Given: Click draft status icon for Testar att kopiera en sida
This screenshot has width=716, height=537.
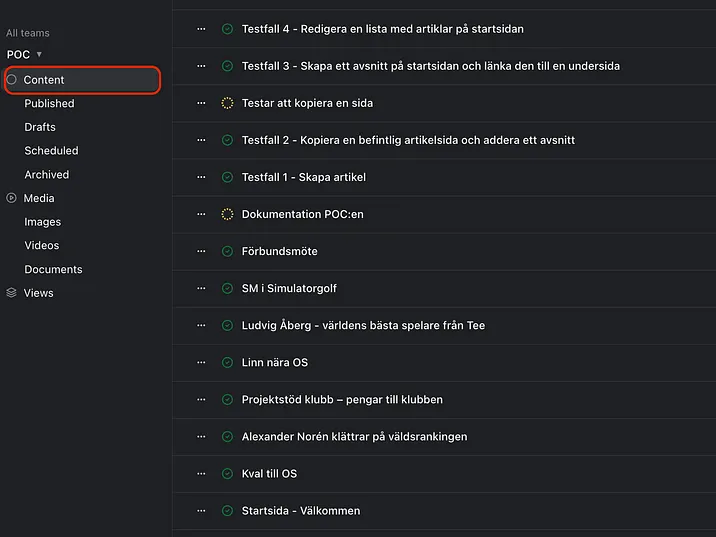Looking at the screenshot, I should pos(227,103).
